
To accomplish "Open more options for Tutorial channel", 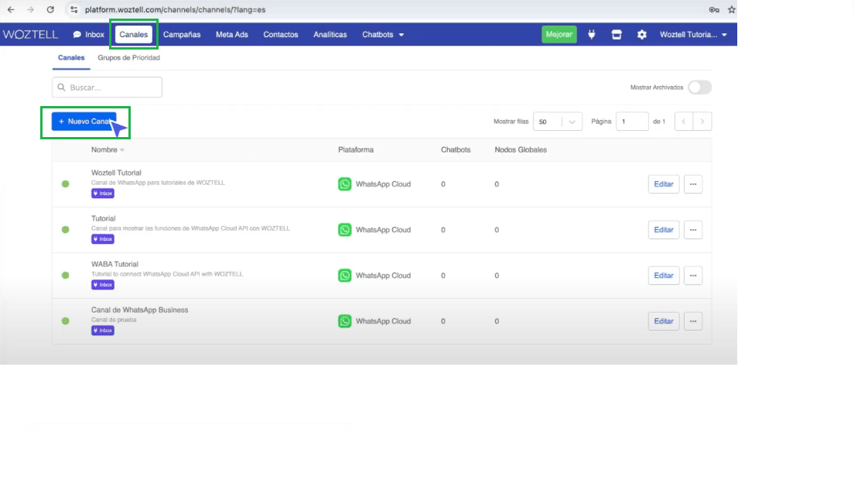I will tap(693, 229).
